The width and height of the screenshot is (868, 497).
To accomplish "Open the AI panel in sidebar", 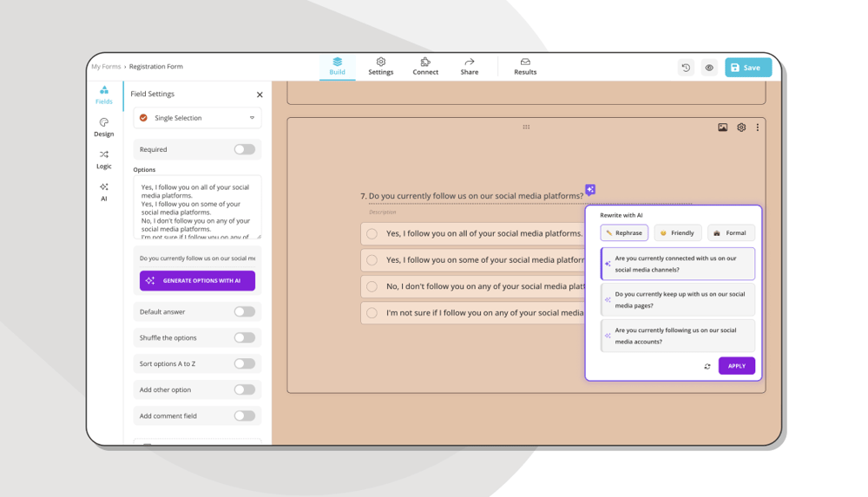I will [x=104, y=192].
